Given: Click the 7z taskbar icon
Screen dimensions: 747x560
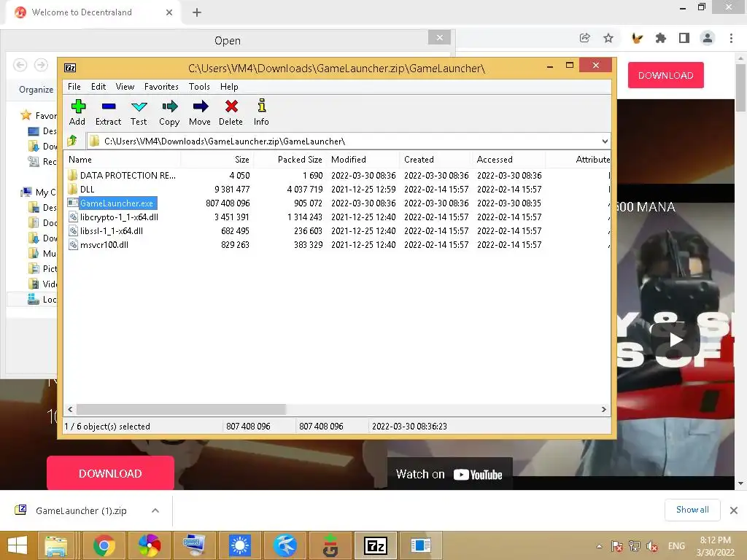Looking at the screenshot, I should click(x=376, y=545).
